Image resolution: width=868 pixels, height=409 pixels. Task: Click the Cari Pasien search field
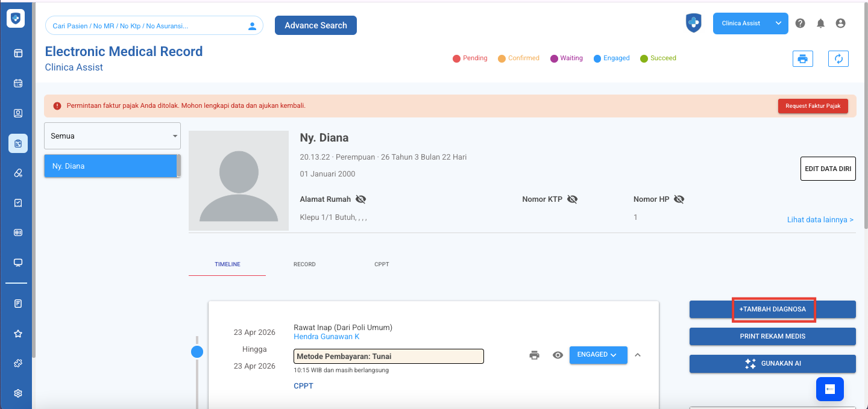coord(148,26)
